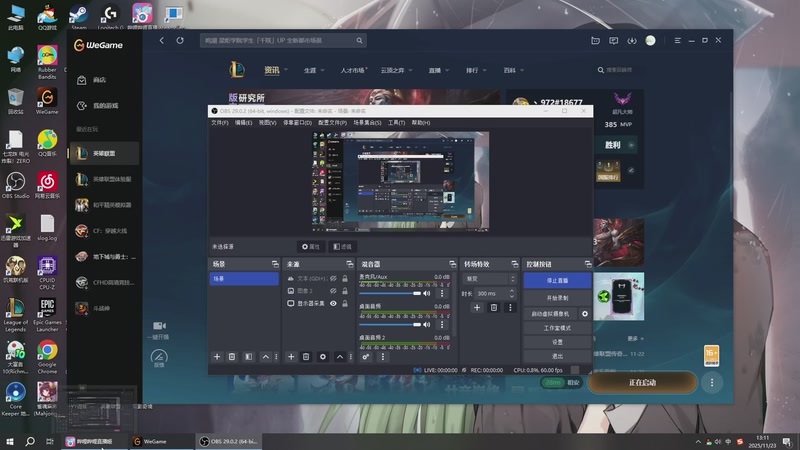
Task: Mute the 麦克风/Aux channel
Action: [x=427, y=293]
